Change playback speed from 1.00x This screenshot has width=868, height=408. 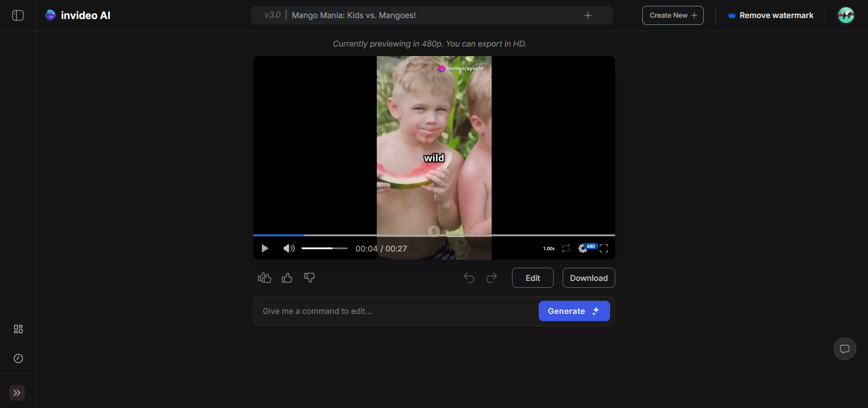click(x=548, y=248)
